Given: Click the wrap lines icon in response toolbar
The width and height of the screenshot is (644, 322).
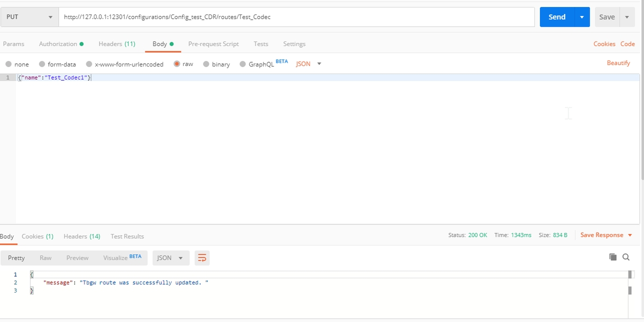Looking at the screenshot, I should (202, 258).
